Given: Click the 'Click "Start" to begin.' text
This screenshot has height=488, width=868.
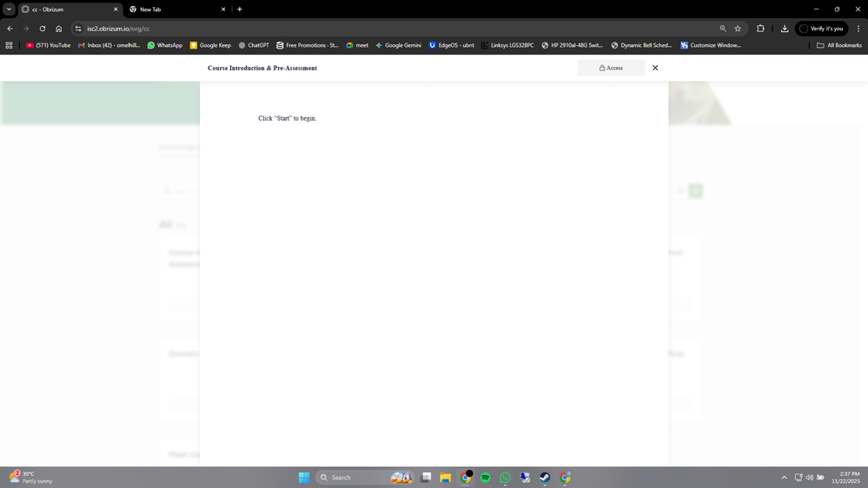Looking at the screenshot, I should [x=287, y=118].
